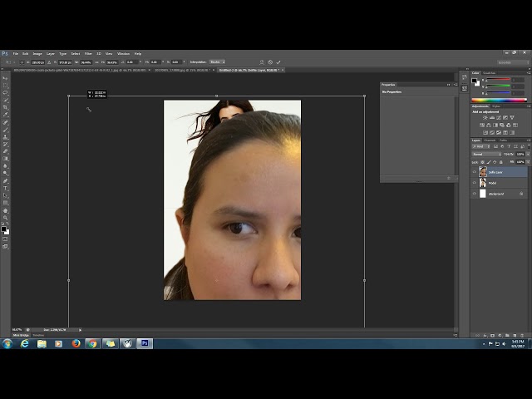
Task: Hide the Model layer with its eye
Action: 475,183
